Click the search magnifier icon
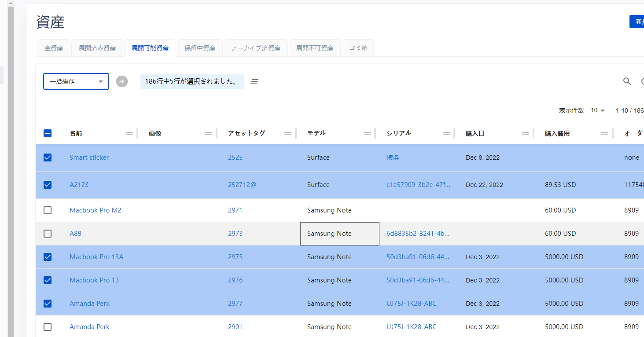Image resolution: width=644 pixels, height=337 pixels. click(627, 81)
